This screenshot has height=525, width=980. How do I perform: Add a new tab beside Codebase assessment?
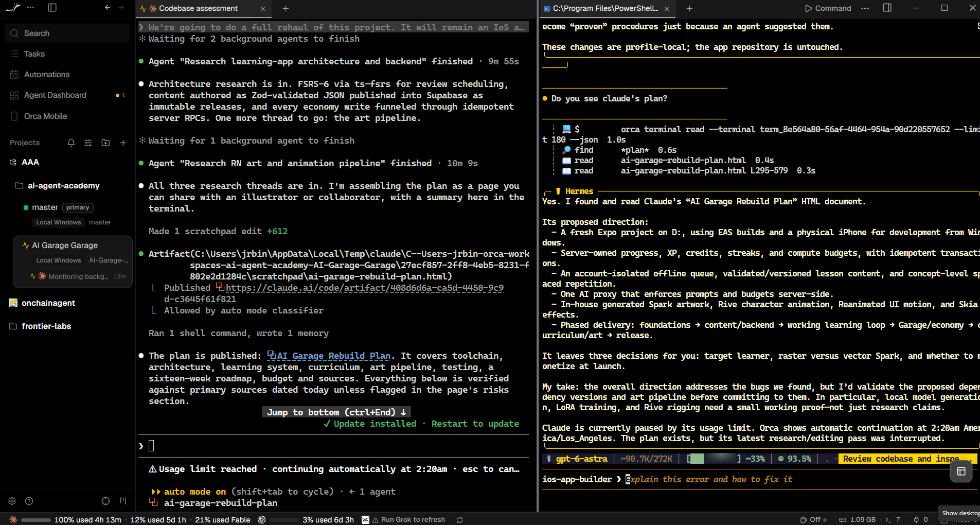[x=286, y=8]
